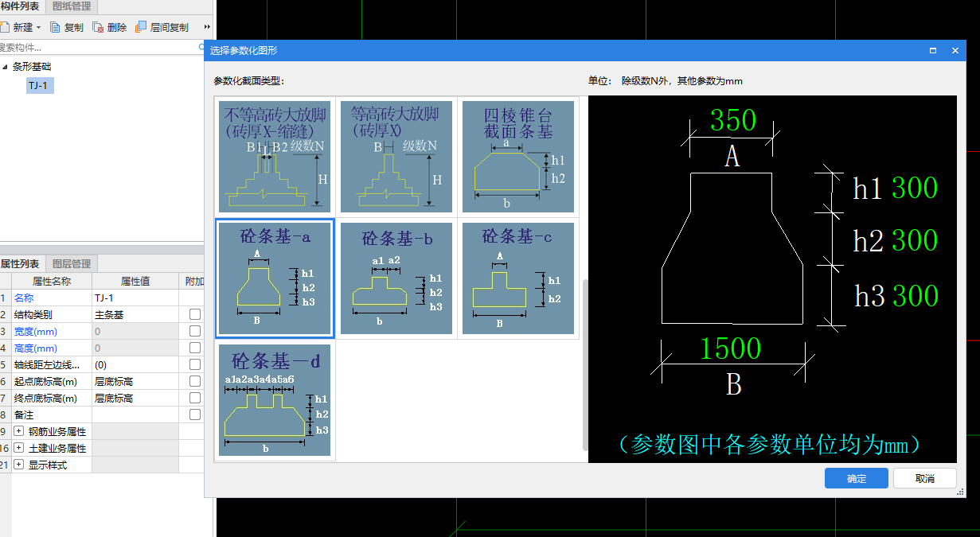This screenshot has height=537, width=980.
Task: Click the 结构类别 value 主条基
Action: point(135,314)
